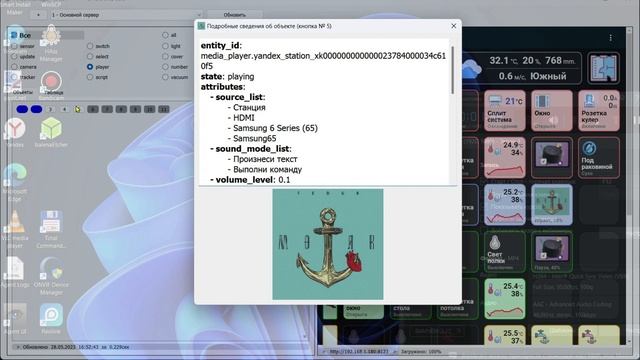Screen dimensions: 640x360
Task: Open the faded ONVIF Device Manager desktop icon
Action: point(51,276)
